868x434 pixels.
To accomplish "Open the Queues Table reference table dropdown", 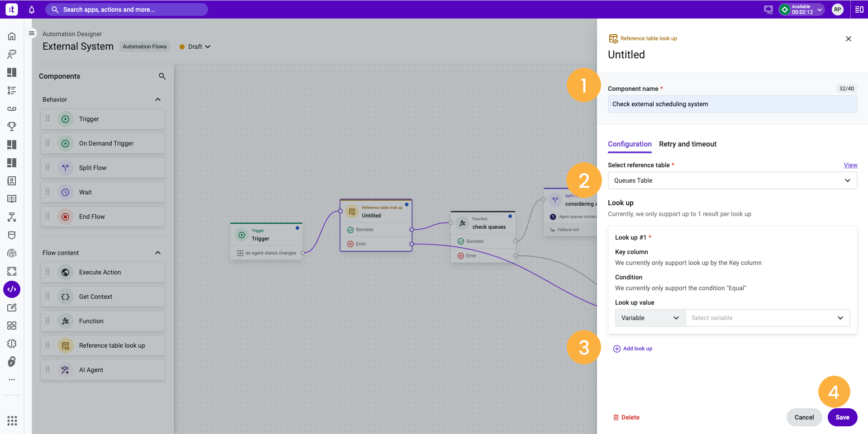I will pos(732,180).
